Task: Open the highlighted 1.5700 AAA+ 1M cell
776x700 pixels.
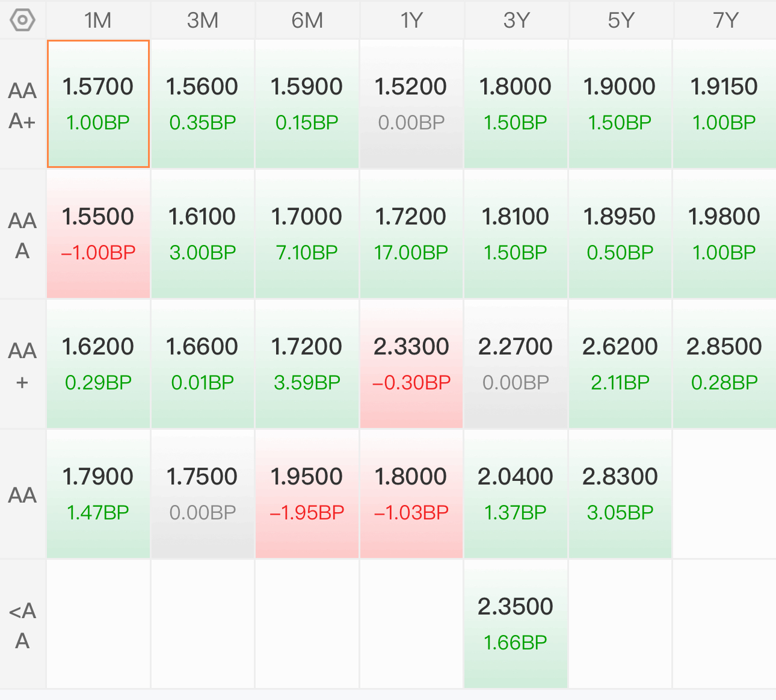Action: [x=98, y=104]
